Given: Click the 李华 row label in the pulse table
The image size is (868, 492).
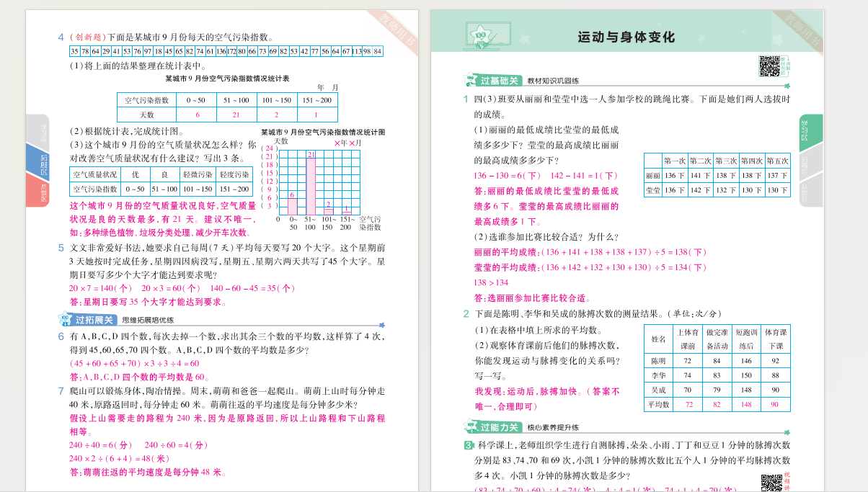Looking at the screenshot, I should (x=658, y=375).
